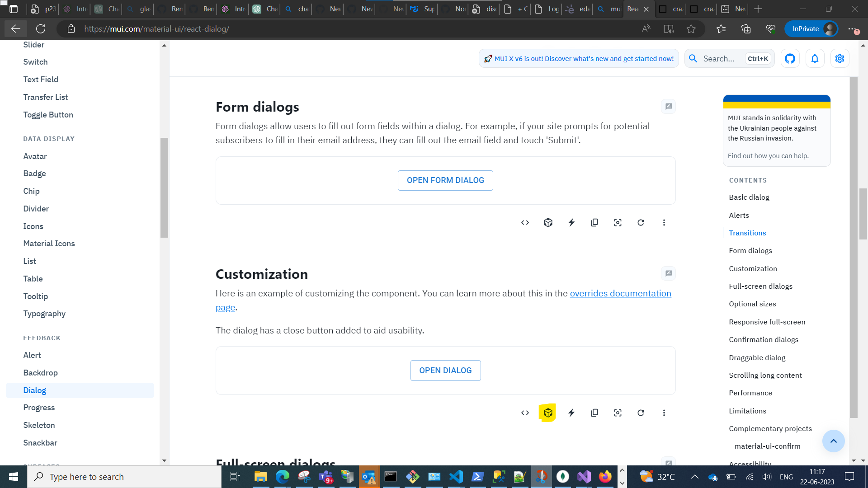This screenshot has height=488, width=868.
Task: Open the MUI X v6 announcement banner
Action: point(579,58)
